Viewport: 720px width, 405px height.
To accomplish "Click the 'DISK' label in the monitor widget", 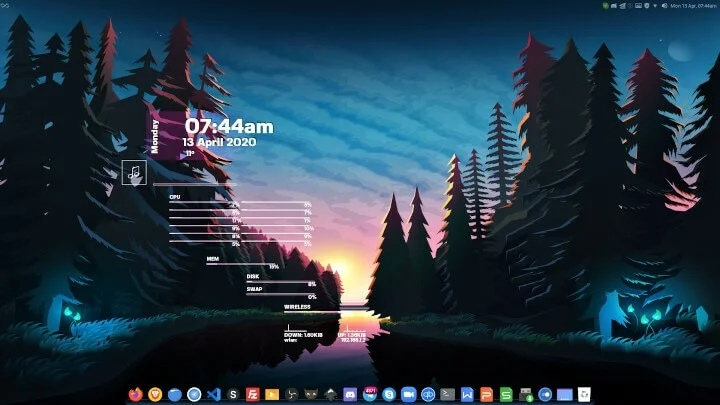I will (253, 276).
